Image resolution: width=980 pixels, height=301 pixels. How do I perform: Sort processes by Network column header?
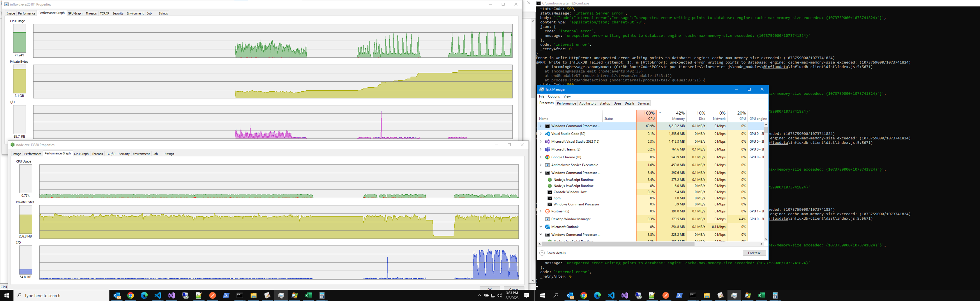tap(717, 115)
